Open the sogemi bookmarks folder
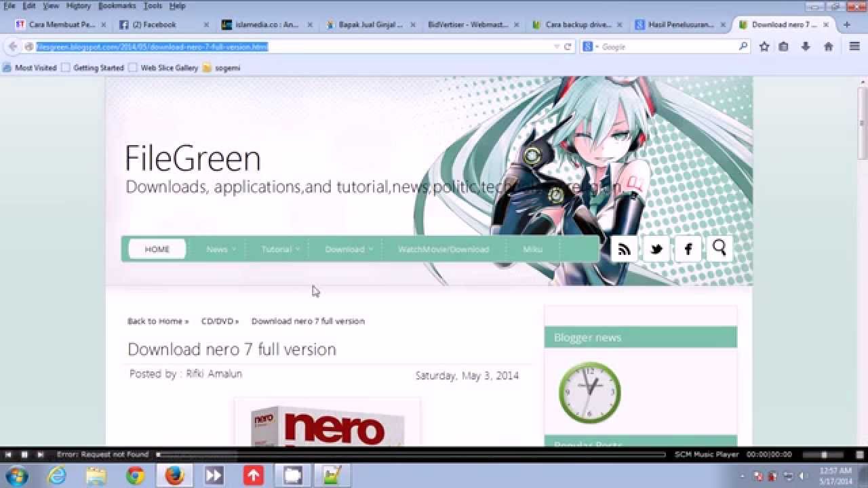Image resolution: width=868 pixels, height=488 pixels. pos(222,68)
